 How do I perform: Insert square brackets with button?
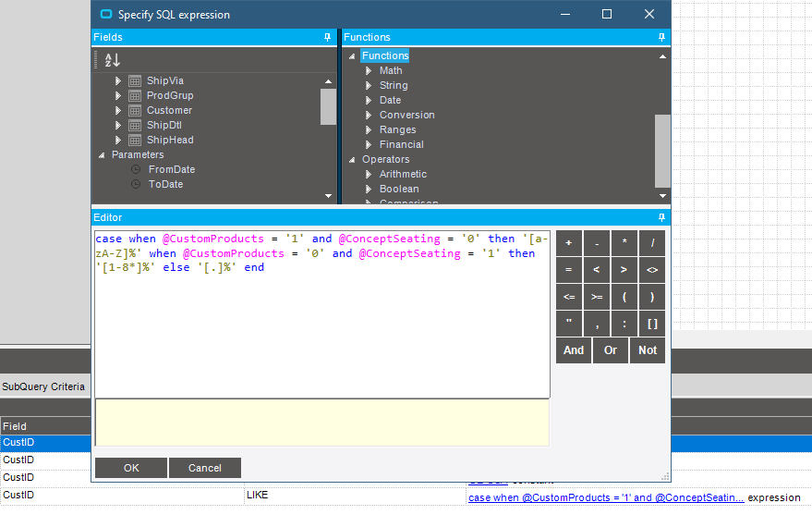[x=652, y=324]
